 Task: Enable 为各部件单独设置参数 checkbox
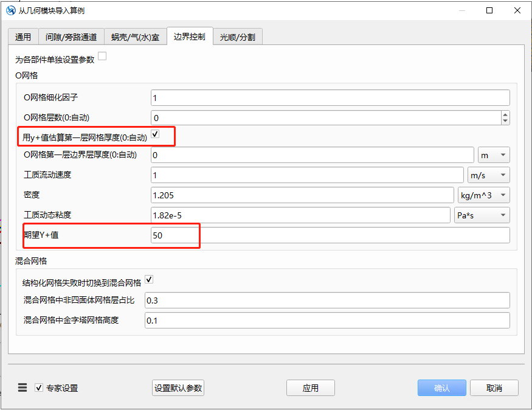click(x=102, y=55)
